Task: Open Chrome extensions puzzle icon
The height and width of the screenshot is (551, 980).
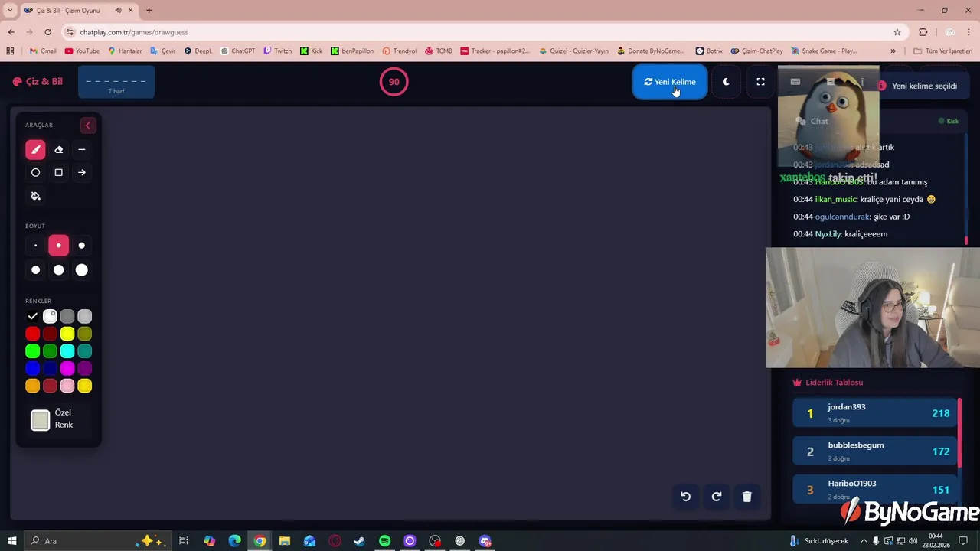Action: click(x=923, y=32)
